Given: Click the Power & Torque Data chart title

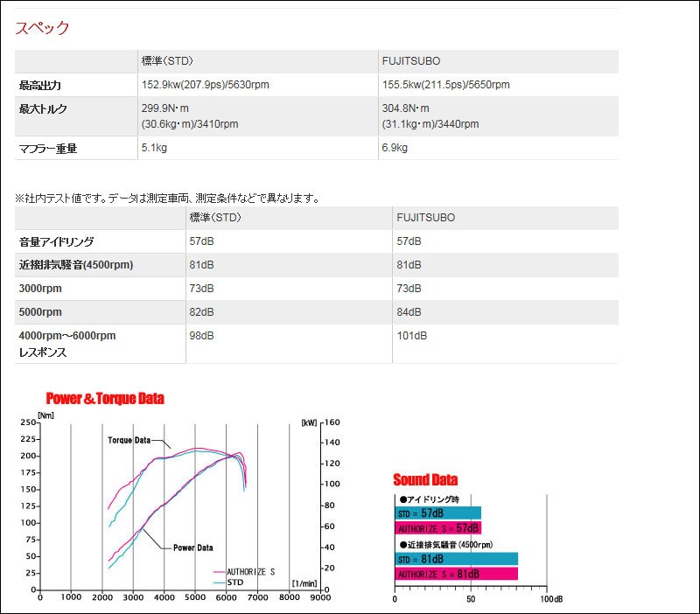Looking at the screenshot, I should (x=105, y=399).
